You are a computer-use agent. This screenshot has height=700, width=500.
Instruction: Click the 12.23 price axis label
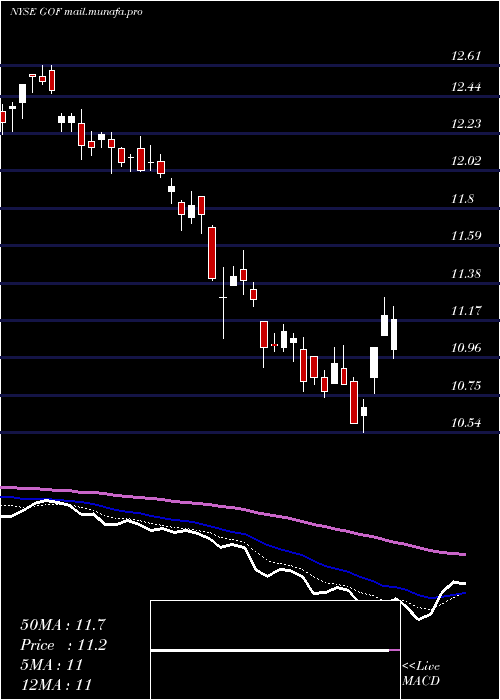pyautogui.click(x=466, y=124)
